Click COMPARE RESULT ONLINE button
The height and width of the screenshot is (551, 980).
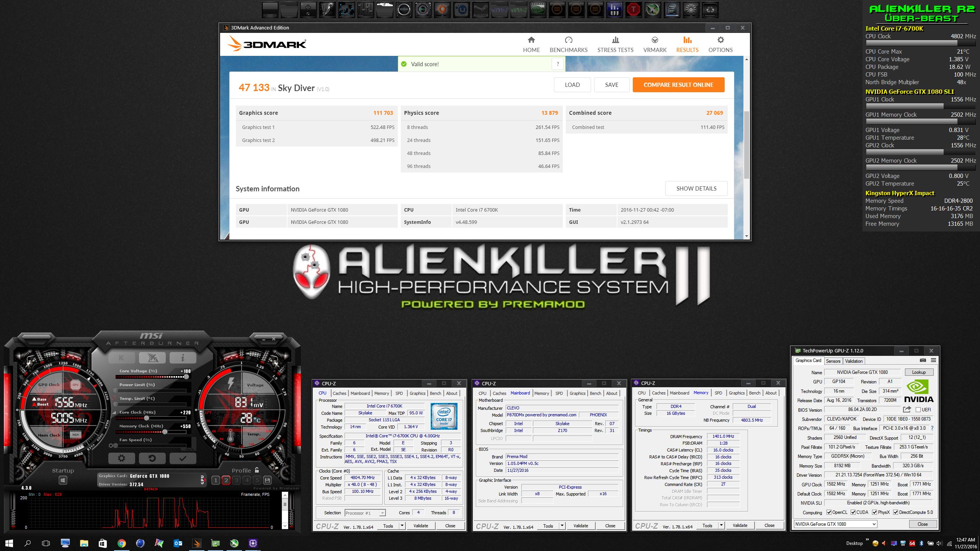pos(678,85)
